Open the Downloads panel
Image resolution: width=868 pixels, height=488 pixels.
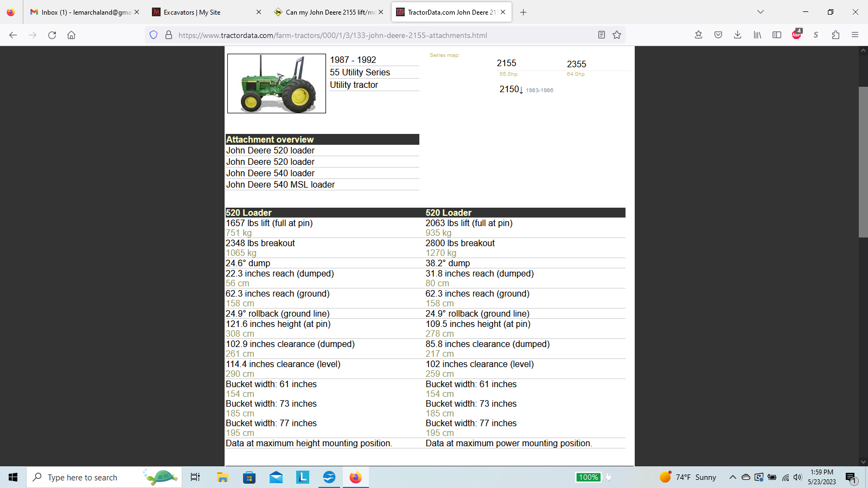click(738, 35)
